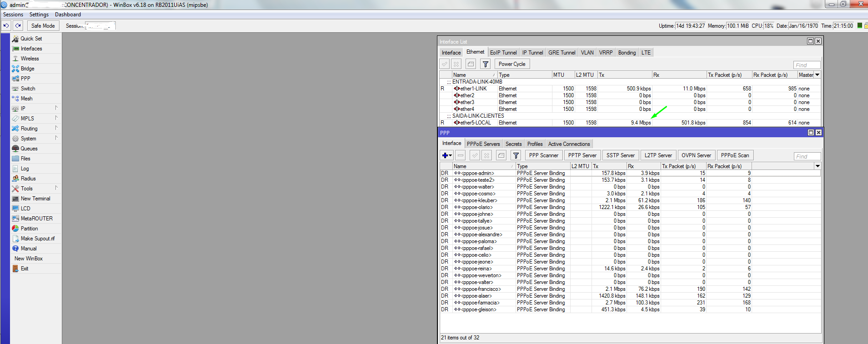Launch New Terminal
Image resolution: width=868 pixels, height=344 pixels.
[x=35, y=199]
